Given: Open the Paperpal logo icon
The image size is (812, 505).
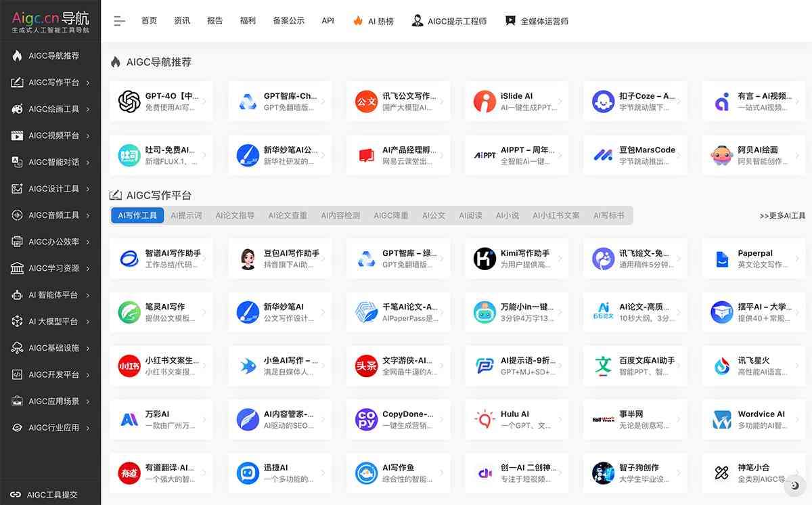Looking at the screenshot, I should pos(722,259).
